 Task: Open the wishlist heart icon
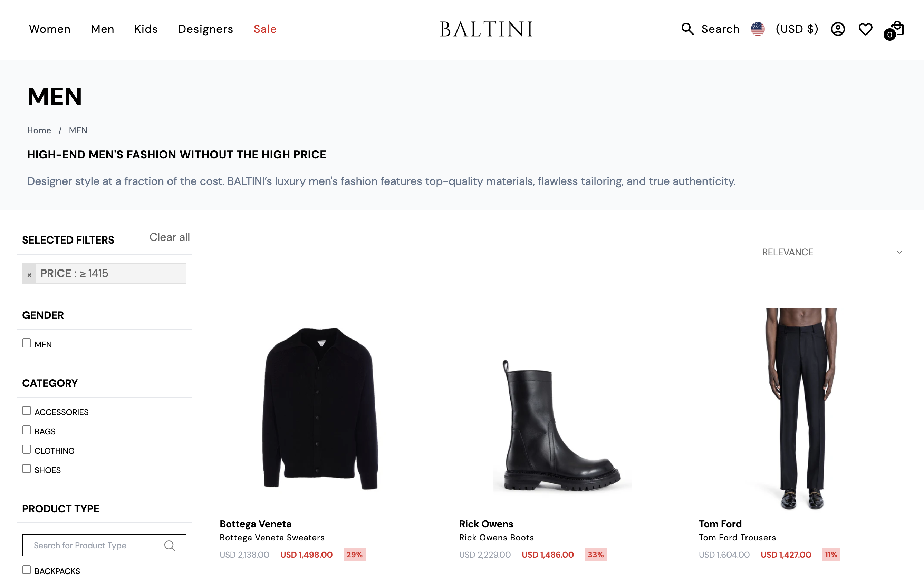pos(865,29)
